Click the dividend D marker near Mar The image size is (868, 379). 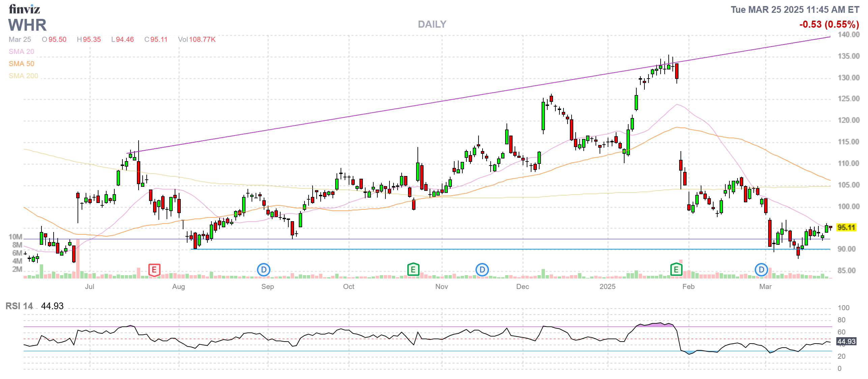point(761,270)
